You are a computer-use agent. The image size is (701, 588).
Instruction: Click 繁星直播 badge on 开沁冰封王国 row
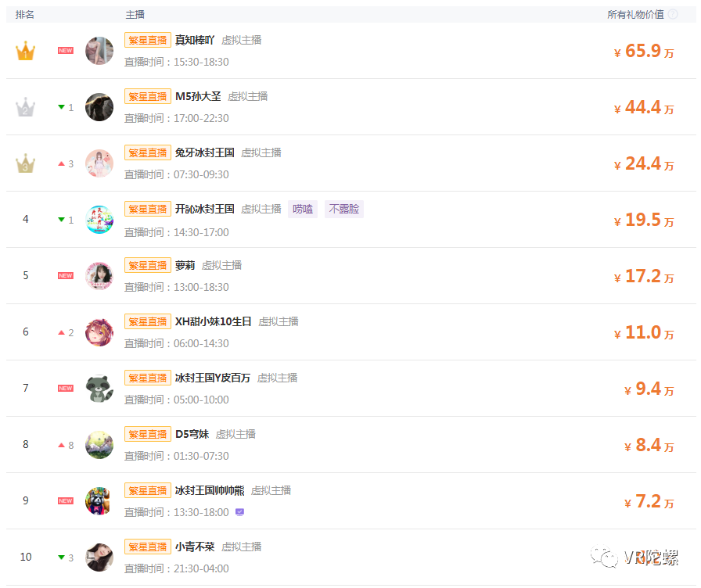(x=148, y=209)
